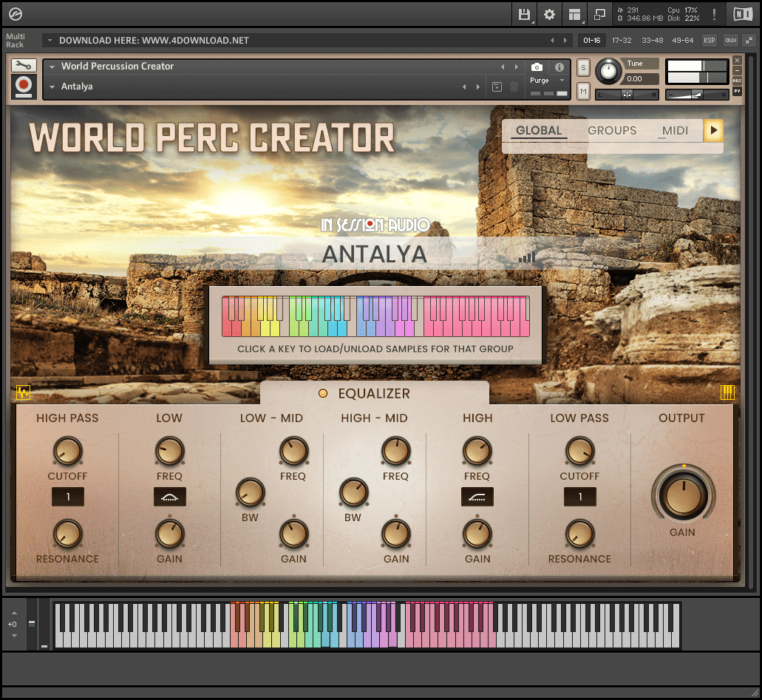Click the Low-Mid BW knob

click(251, 492)
